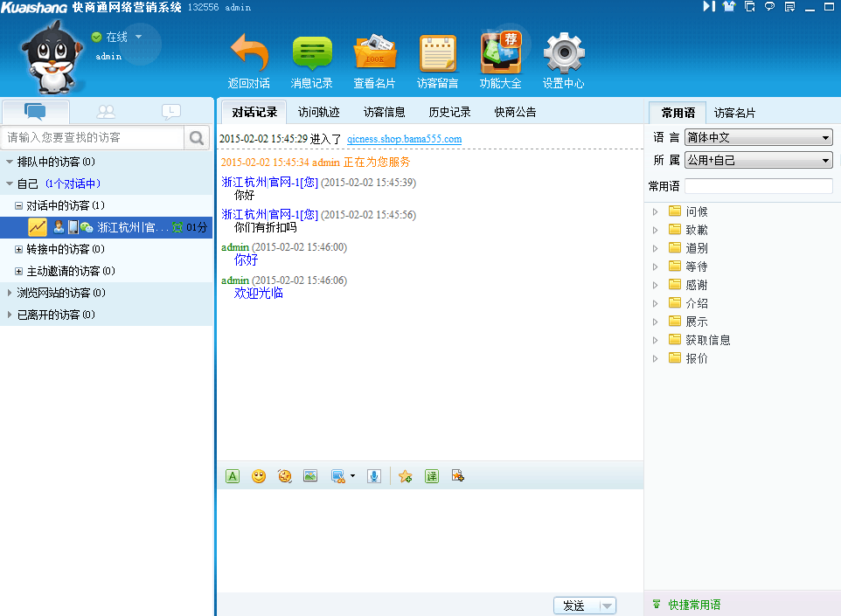Click the visitor search input field
841x616 pixels.
pyautogui.click(x=93, y=137)
